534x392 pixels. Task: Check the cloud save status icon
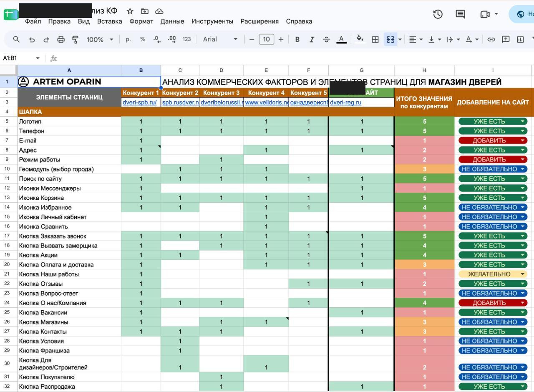159,11
